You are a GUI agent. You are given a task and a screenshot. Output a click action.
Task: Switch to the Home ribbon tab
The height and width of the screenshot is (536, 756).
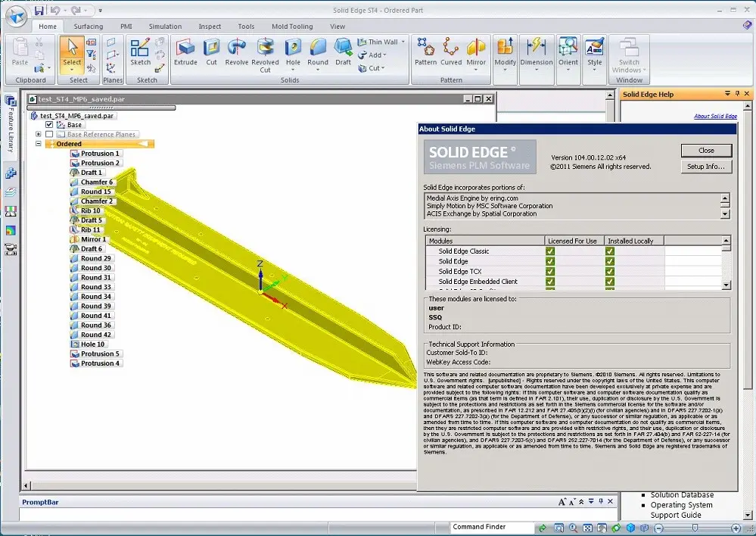click(47, 26)
